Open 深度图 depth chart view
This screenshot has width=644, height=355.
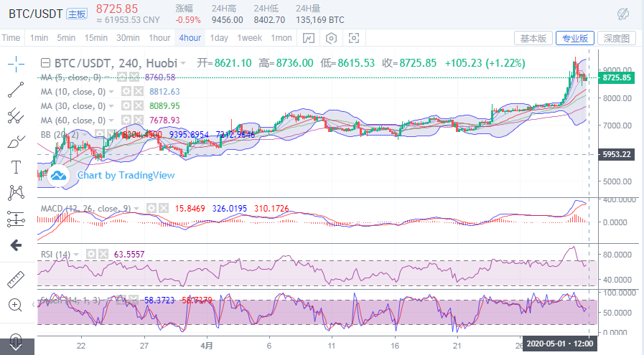coord(617,39)
